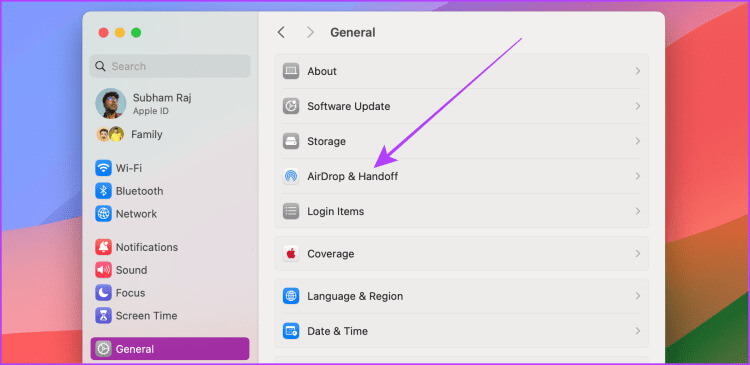
Task: Click the Screen Time hourglass icon
Action: 103,315
